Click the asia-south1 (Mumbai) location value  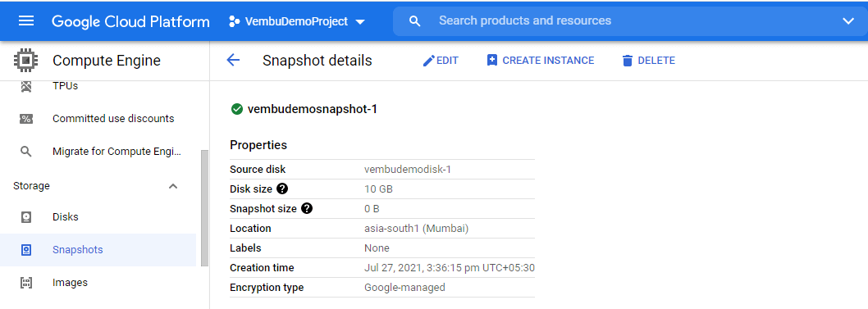[x=416, y=229]
